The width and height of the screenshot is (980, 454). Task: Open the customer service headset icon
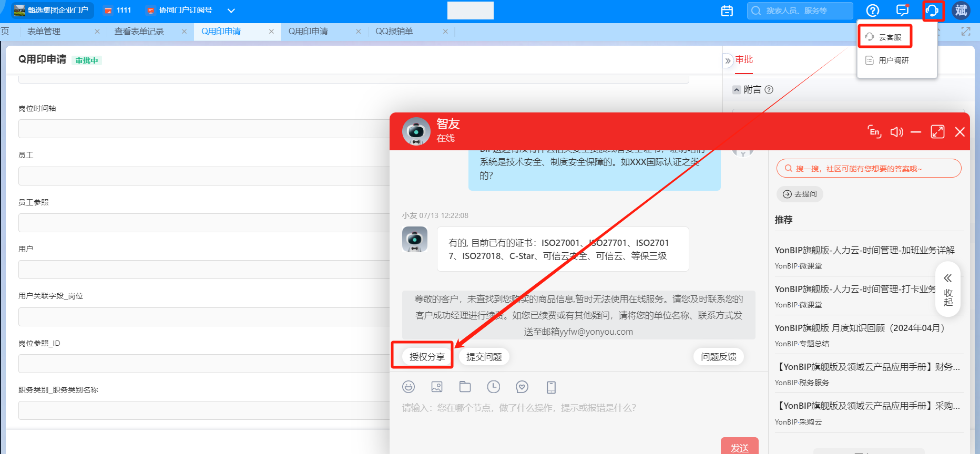click(932, 11)
